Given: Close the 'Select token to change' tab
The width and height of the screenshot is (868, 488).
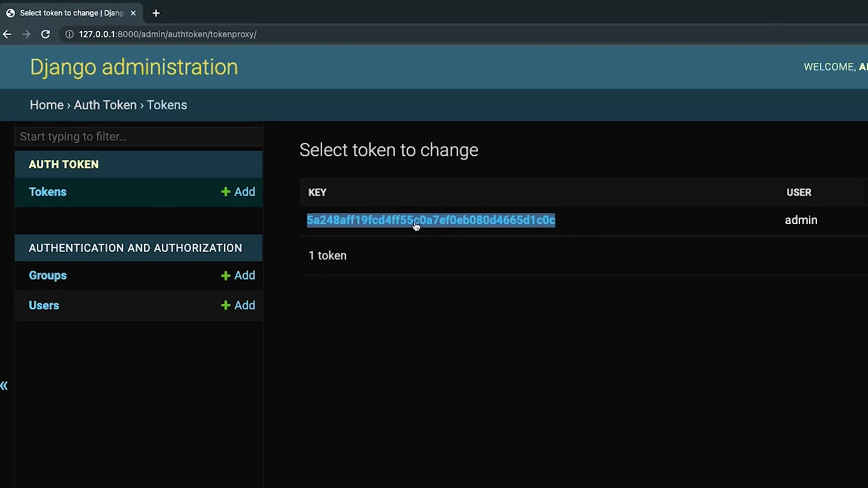Looking at the screenshot, I should tap(133, 13).
